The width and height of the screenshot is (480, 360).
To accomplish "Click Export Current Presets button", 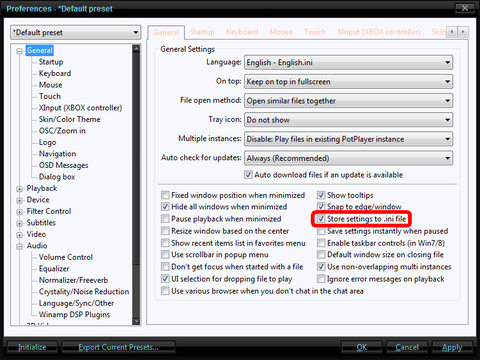I will (118, 347).
